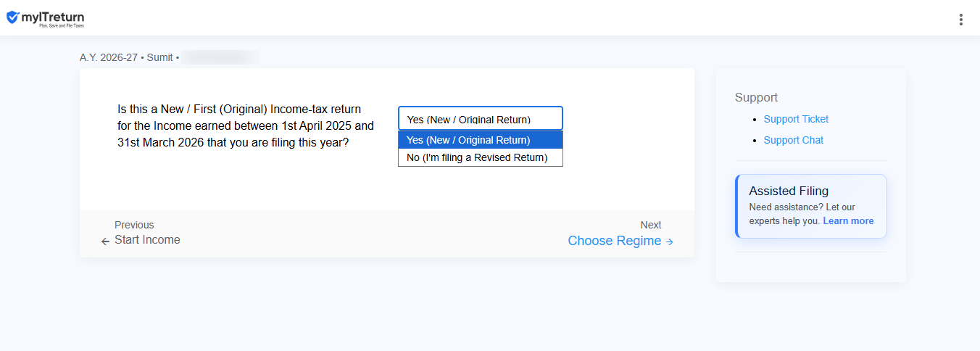Viewport: 980px width, 351px height.
Task: Choose No (I'm filing a Revised Return)
Action: 480,157
